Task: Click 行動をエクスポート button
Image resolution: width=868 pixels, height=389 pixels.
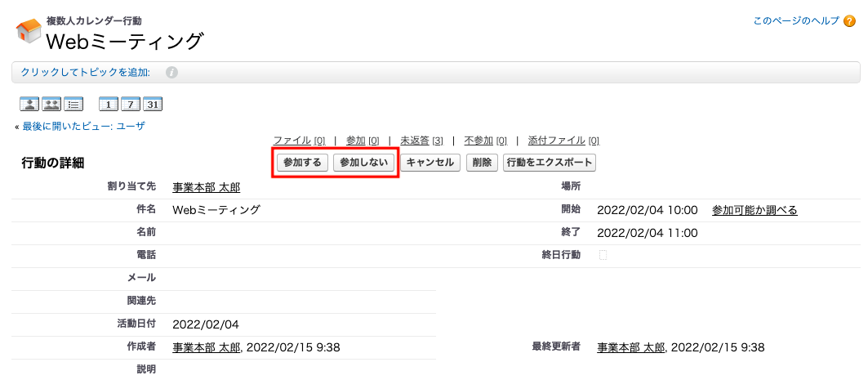Action: point(549,163)
